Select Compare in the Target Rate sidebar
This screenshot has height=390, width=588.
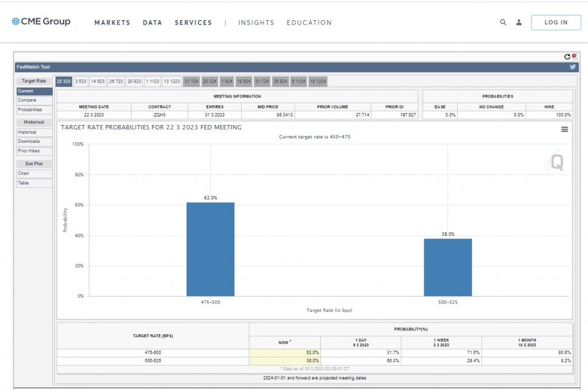[27, 100]
